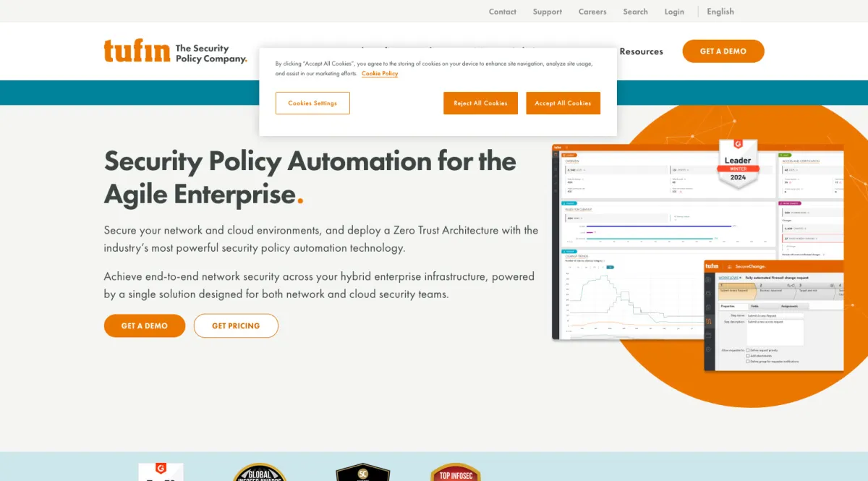Image resolution: width=868 pixels, height=481 pixels.
Task: Select Assignments tab in SecureChange screenshot
Action: (x=789, y=307)
